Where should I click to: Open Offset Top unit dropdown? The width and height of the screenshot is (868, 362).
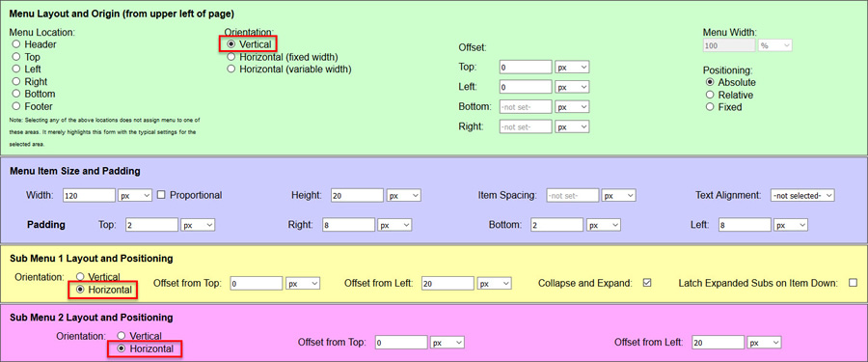pos(572,67)
